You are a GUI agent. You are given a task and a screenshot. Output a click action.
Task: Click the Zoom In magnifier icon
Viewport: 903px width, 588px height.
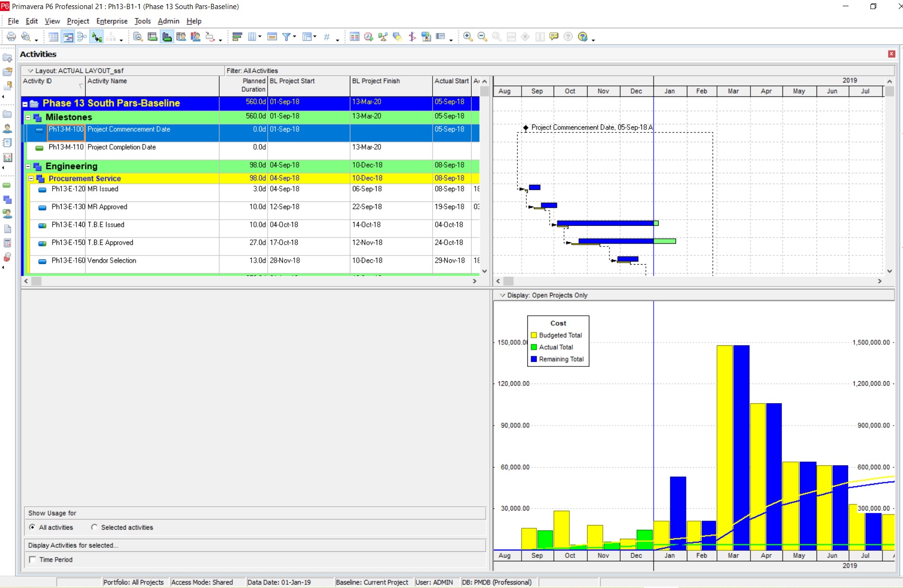pyautogui.click(x=468, y=37)
